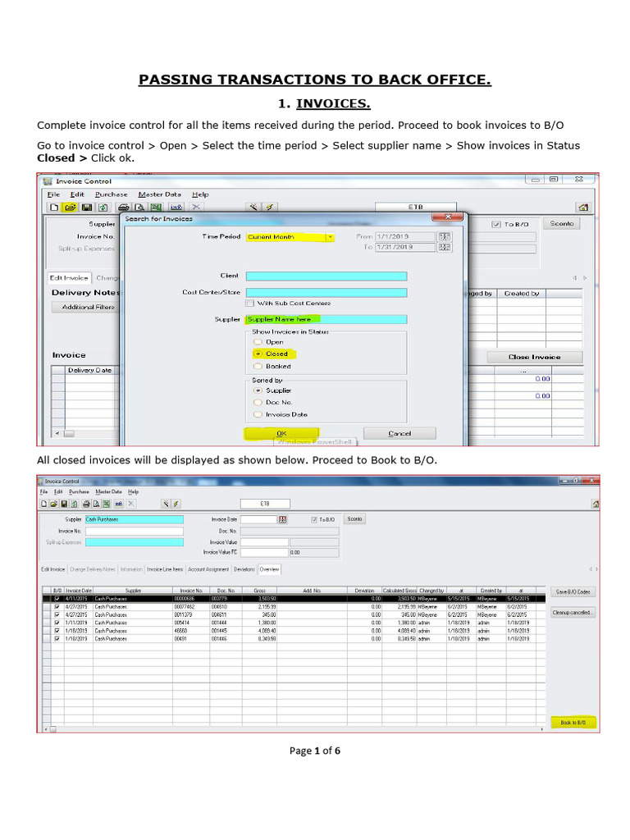
Task: Click Print icon in upper Invoice Control toolbar
Action: [x=123, y=208]
